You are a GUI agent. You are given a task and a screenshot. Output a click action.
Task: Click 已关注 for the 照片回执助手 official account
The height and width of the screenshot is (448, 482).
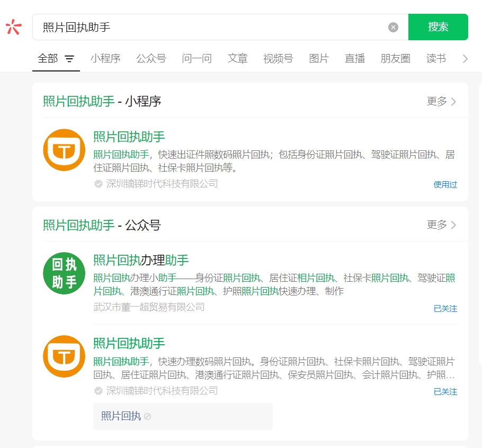(445, 391)
